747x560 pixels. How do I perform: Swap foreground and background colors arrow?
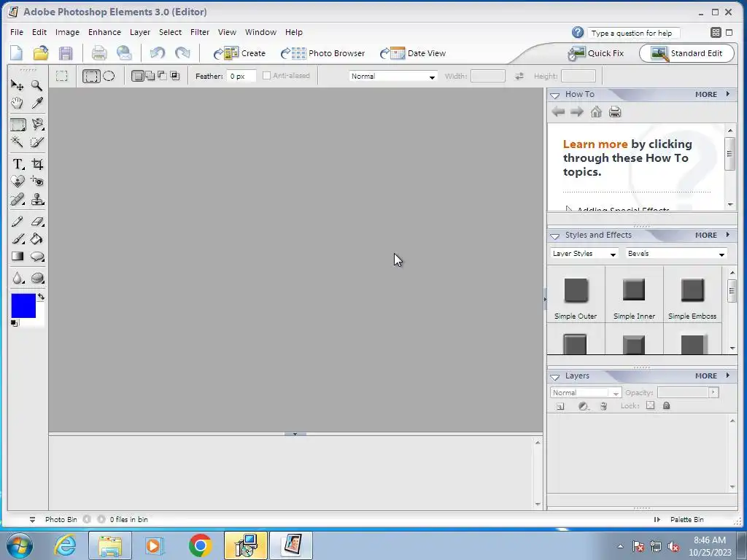click(x=41, y=297)
